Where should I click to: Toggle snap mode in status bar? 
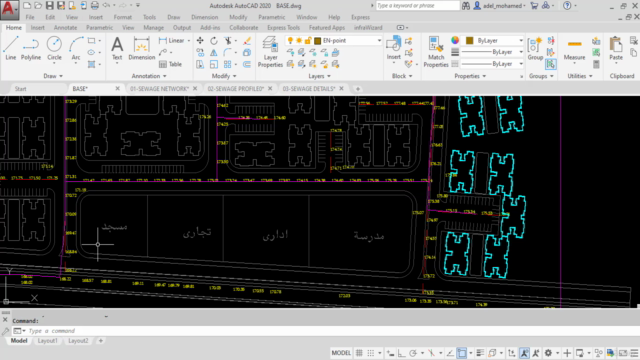(x=371, y=353)
